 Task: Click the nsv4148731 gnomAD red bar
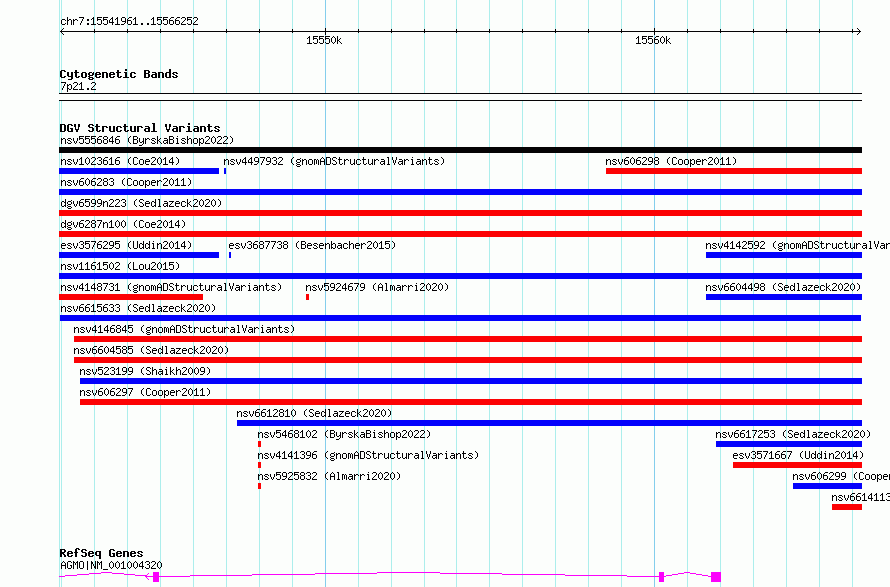coord(131,297)
